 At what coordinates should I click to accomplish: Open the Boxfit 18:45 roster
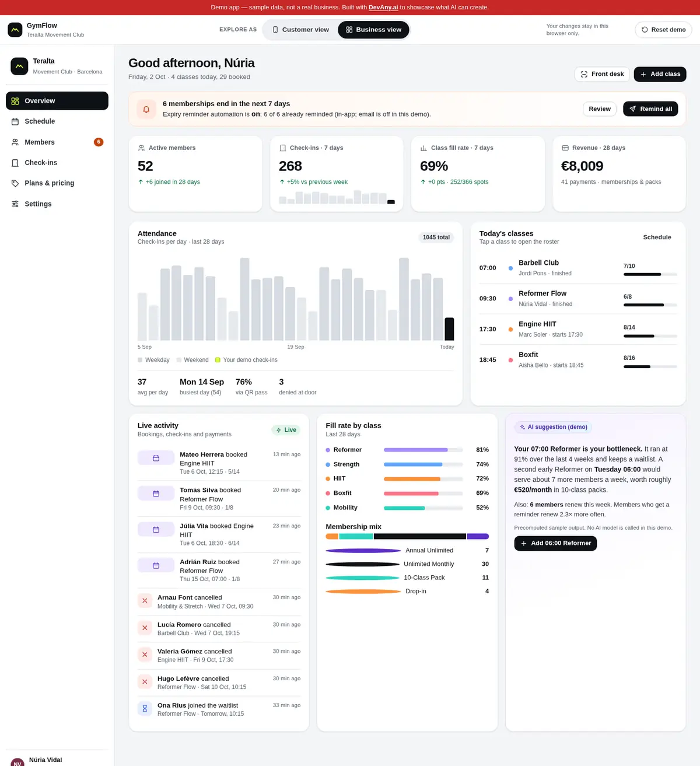(x=578, y=360)
